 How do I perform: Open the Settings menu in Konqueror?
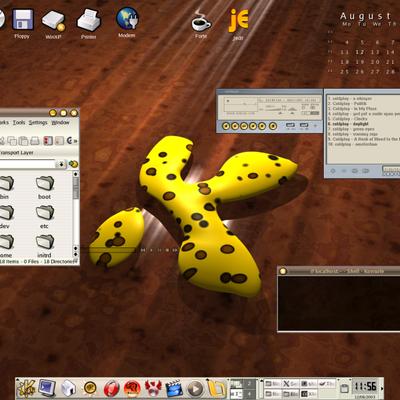tap(38, 123)
